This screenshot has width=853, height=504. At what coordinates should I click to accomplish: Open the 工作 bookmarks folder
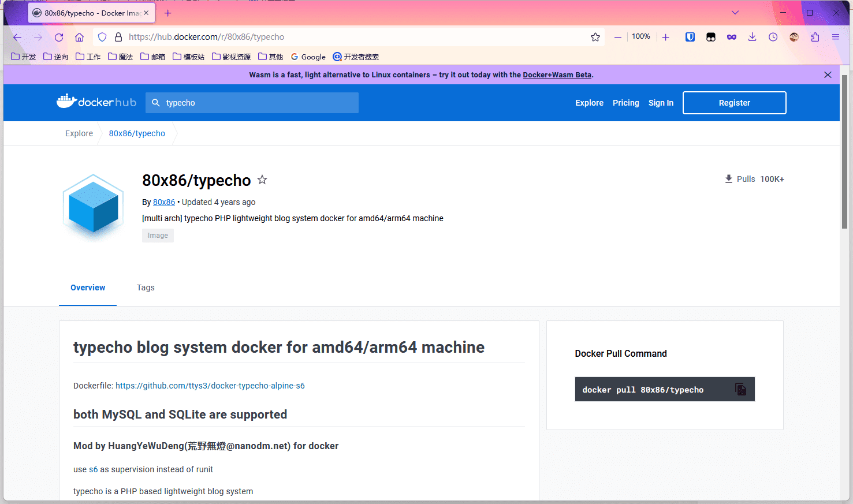(x=88, y=57)
